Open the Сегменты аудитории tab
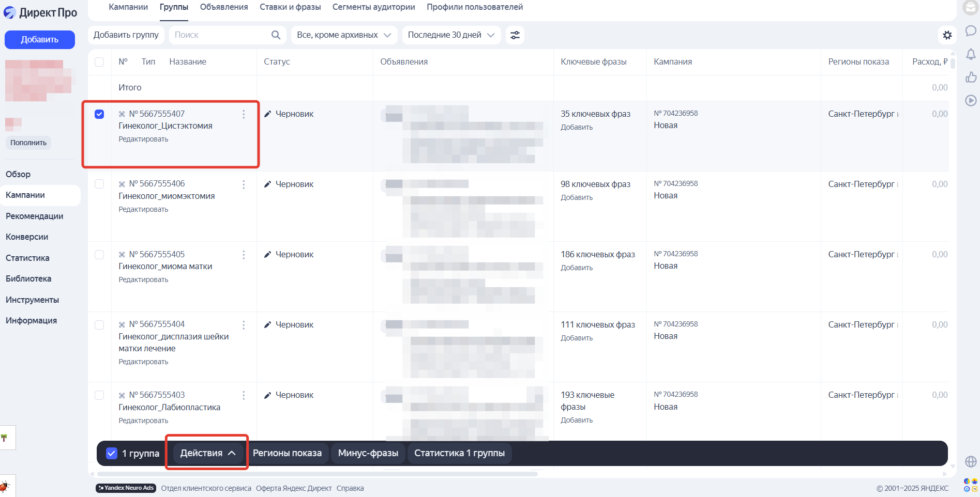 373,7
